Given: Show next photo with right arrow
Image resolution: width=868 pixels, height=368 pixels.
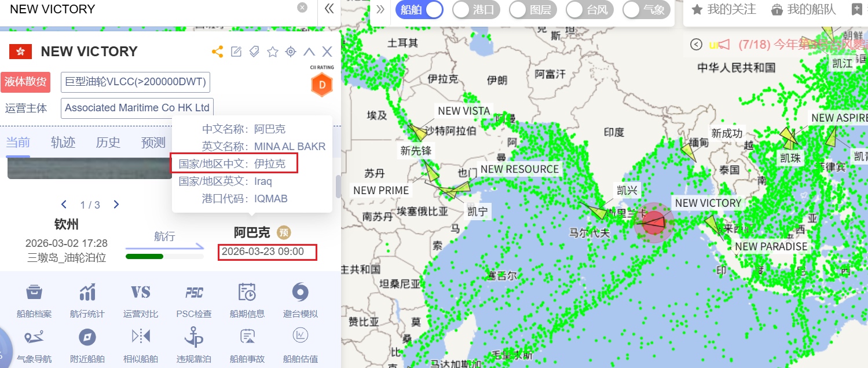Looking at the screenshot, I should pyautogui.click(x=116, y=205).
